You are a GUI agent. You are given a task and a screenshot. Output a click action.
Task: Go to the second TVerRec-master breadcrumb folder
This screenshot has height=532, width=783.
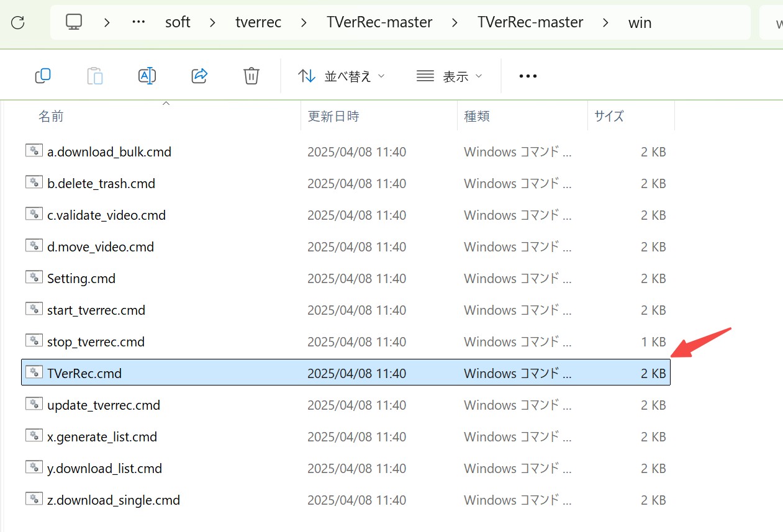tap(530, 23)
